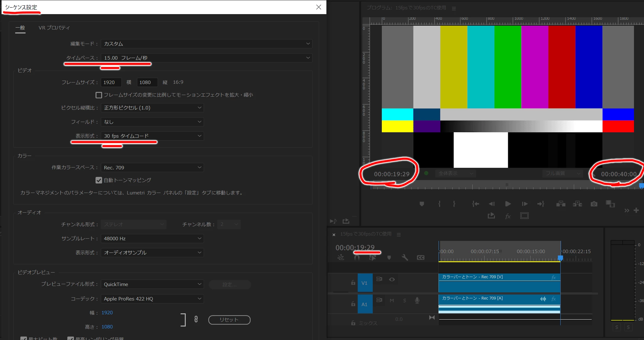Click the blue timeline playhead marker

pyautogui.click(x=560, y=258)
